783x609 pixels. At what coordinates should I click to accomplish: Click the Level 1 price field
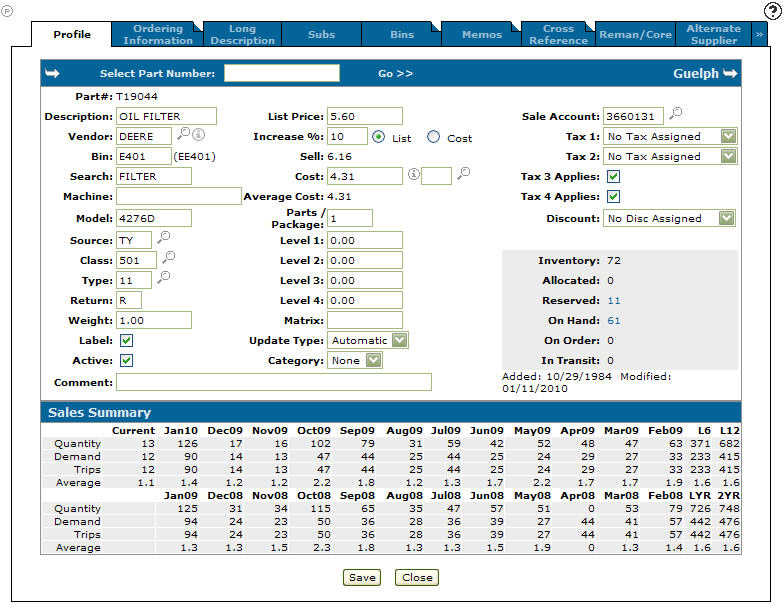(365, 241)
